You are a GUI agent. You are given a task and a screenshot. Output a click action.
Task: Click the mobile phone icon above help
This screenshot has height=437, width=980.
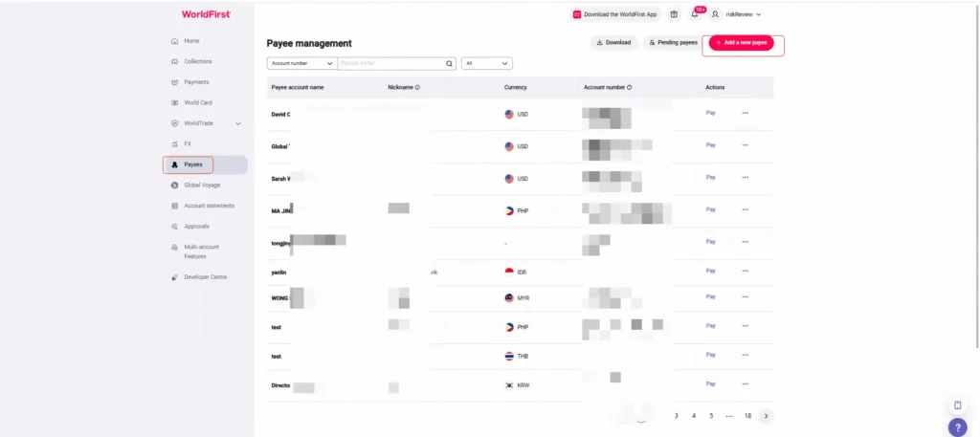click(x=957, y=405)
